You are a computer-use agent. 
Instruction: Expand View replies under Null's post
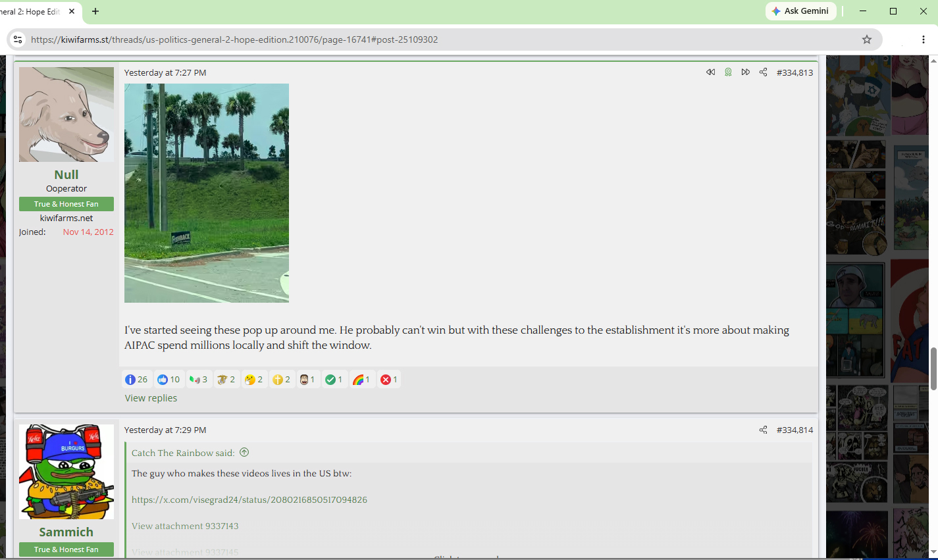click(x=151, y=398)
